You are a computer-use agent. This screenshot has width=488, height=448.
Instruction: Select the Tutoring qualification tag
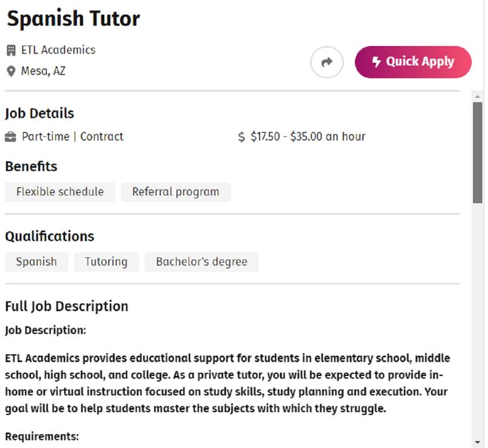(x=107, y=262)
